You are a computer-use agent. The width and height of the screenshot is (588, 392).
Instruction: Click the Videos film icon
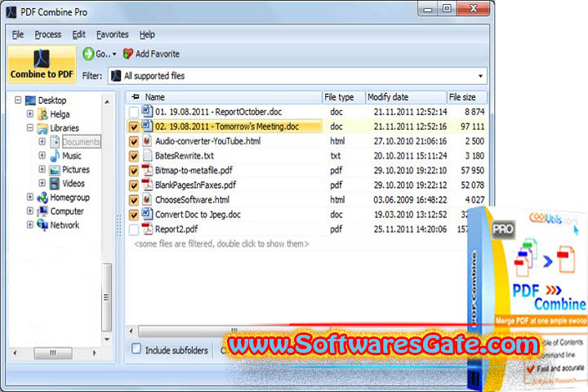click(55, 184)
